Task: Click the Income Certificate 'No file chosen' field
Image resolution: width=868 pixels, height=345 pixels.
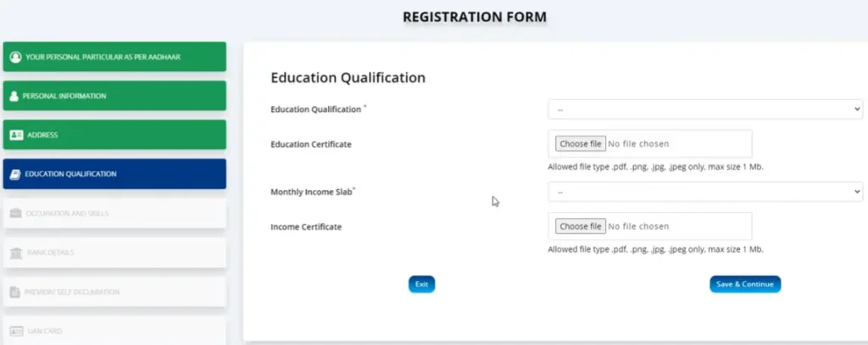Action: coord(639,226)
